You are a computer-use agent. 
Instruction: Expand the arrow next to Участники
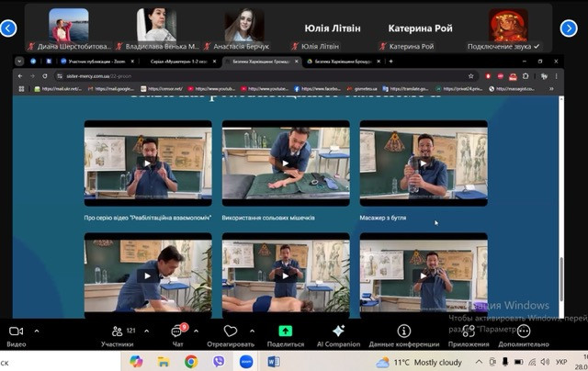click(x=144, y=331)
